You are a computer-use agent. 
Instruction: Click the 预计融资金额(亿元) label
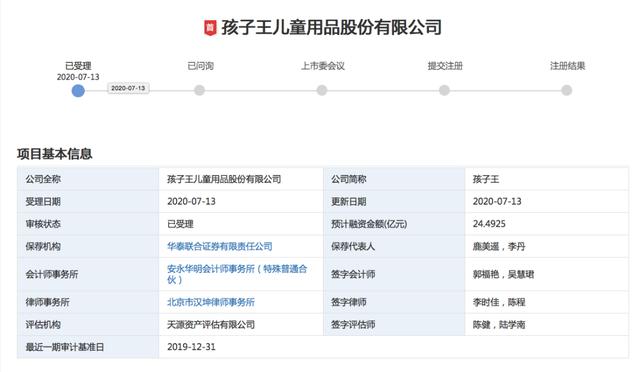[x=369, y=224]
